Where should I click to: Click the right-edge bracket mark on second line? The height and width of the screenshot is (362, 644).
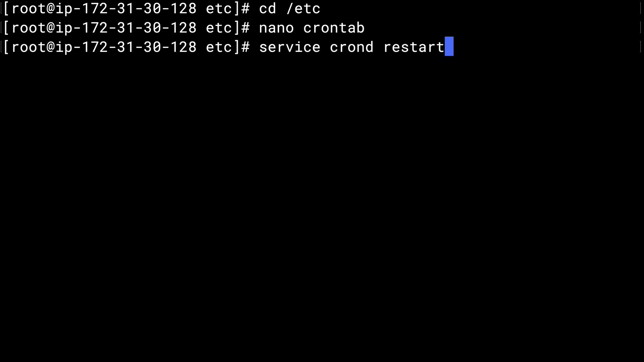coord(641,27)
